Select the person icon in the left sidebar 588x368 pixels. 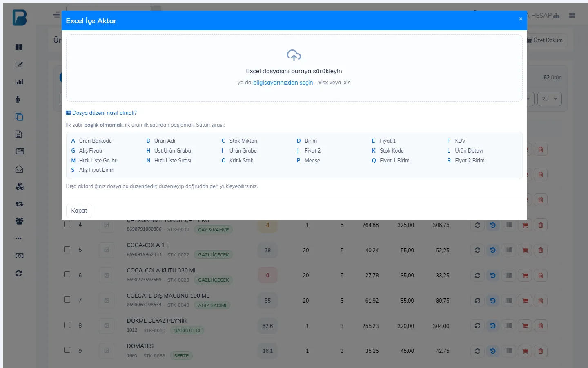pyautogui.click(x=18, y=99)
